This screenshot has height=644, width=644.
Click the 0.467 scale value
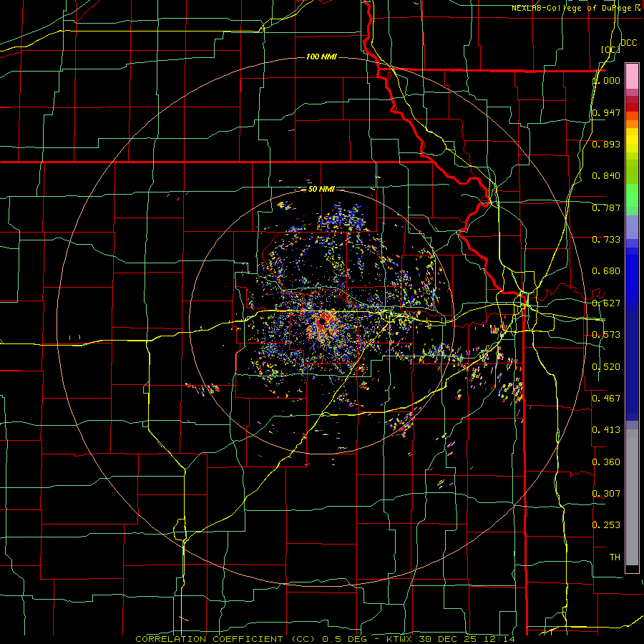pyautogui.click(x=606, y=398)
